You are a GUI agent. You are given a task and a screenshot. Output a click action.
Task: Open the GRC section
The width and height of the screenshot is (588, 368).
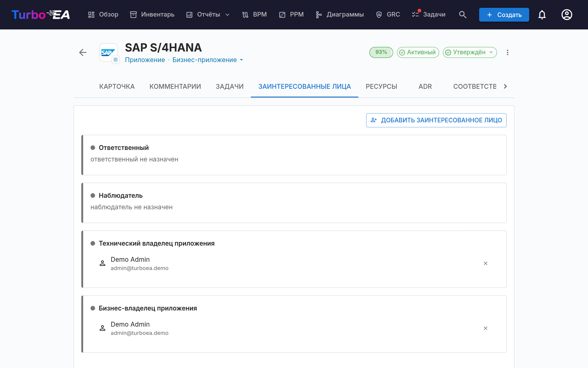pyautogui.click(x=388, y=14)
